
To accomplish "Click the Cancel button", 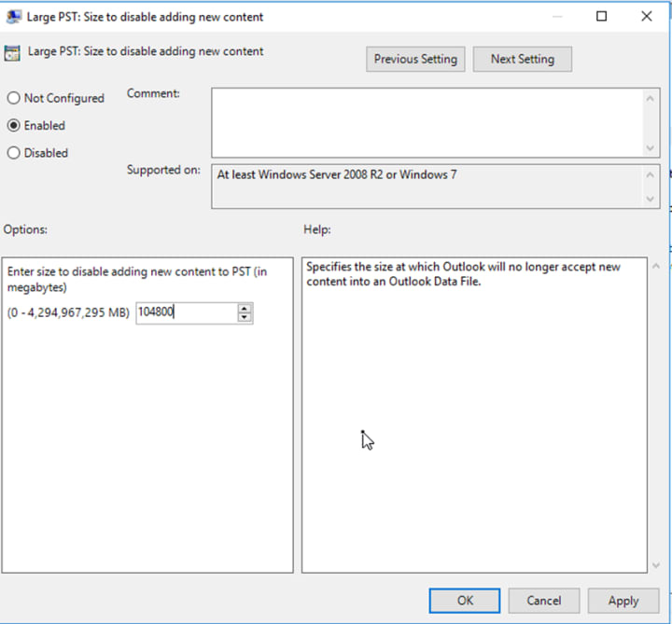I will coord(544,601).
